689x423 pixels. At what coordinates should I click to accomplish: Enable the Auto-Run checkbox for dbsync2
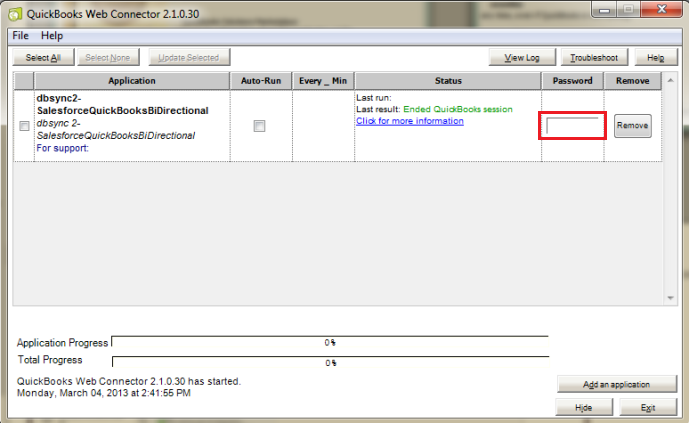click(x=260, y=125)
